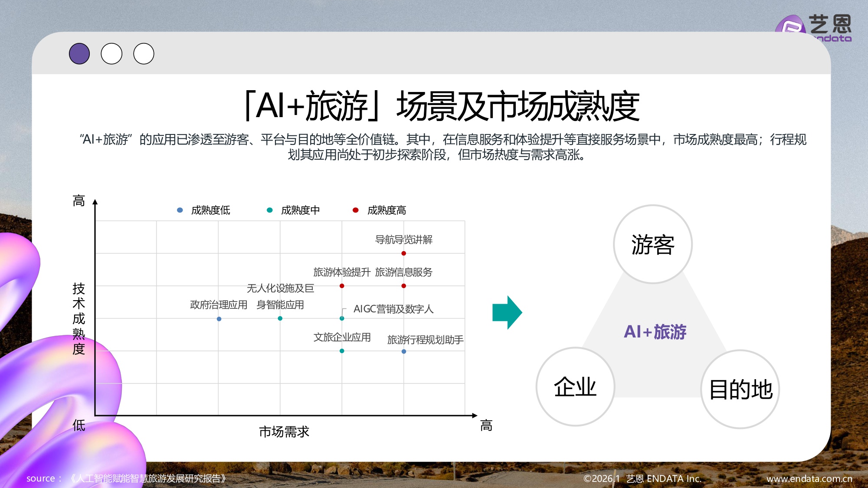Select the red data point for 导航导览讲解
This screenshot has width=868, height=488.
(x=404, y=254)
